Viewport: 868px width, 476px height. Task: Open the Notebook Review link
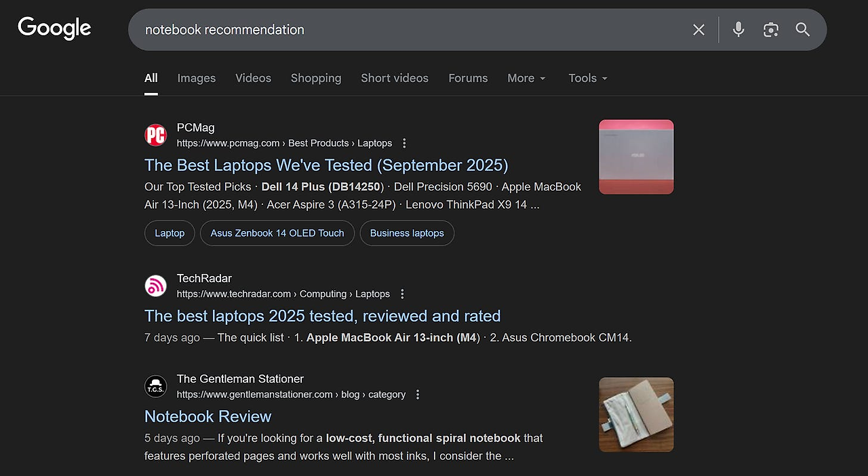point(208,416)
